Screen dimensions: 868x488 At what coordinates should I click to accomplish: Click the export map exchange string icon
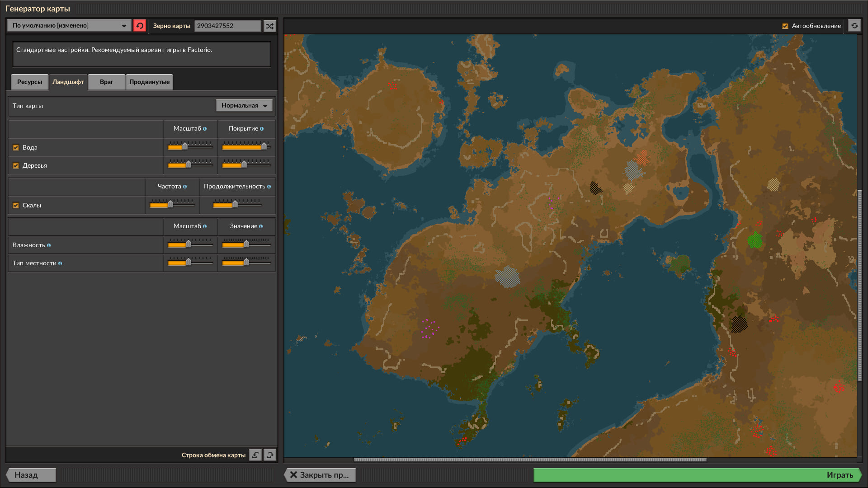point(270,455)
